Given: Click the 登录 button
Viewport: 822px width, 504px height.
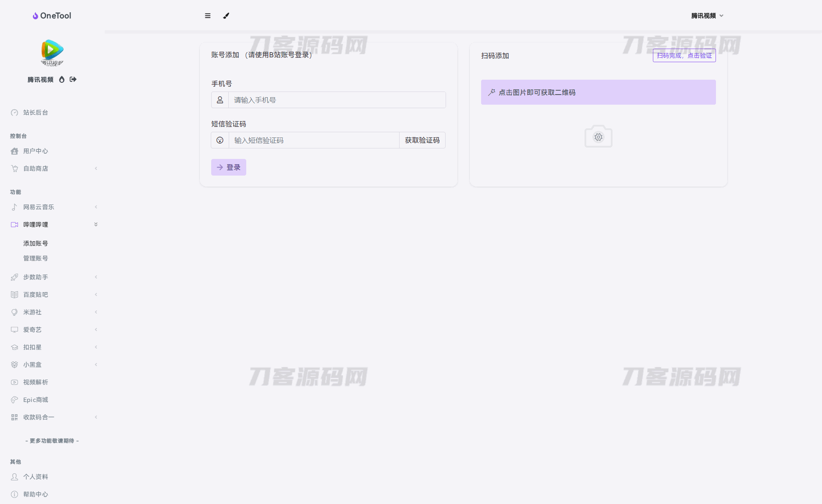Looking at the screenshot, I should [x=228, y=167].
